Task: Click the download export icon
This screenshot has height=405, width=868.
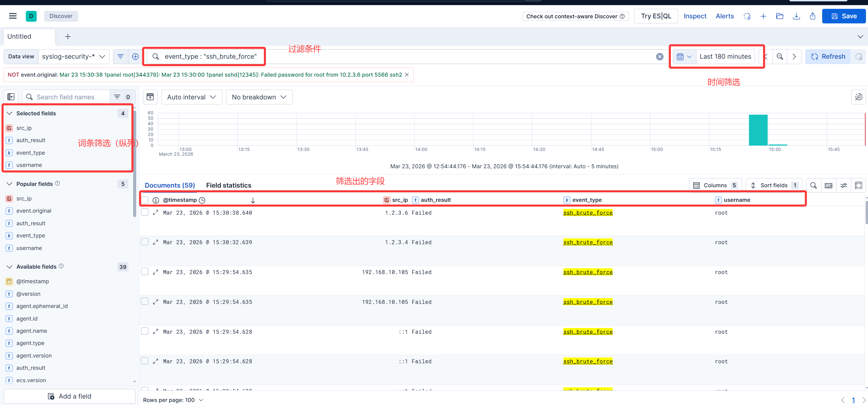Action: (x=796, y=16)
